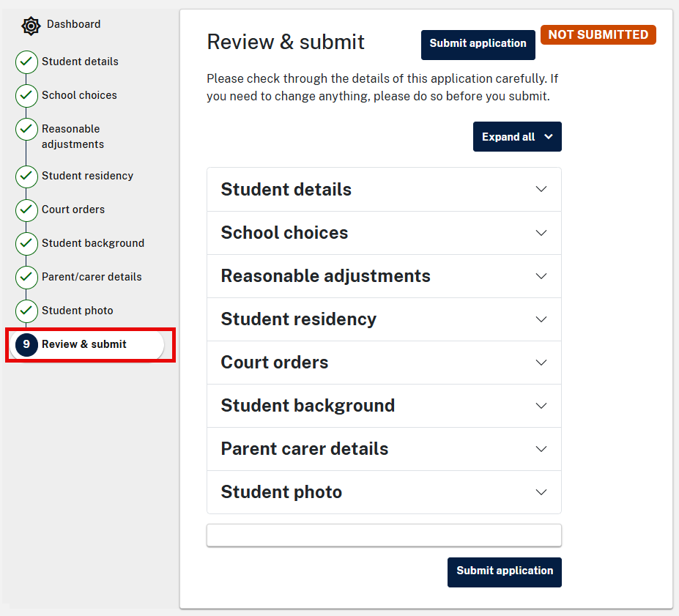
Task: Click the green checkmark beside Reasonable adjustments
Action: tap(26, 130)
